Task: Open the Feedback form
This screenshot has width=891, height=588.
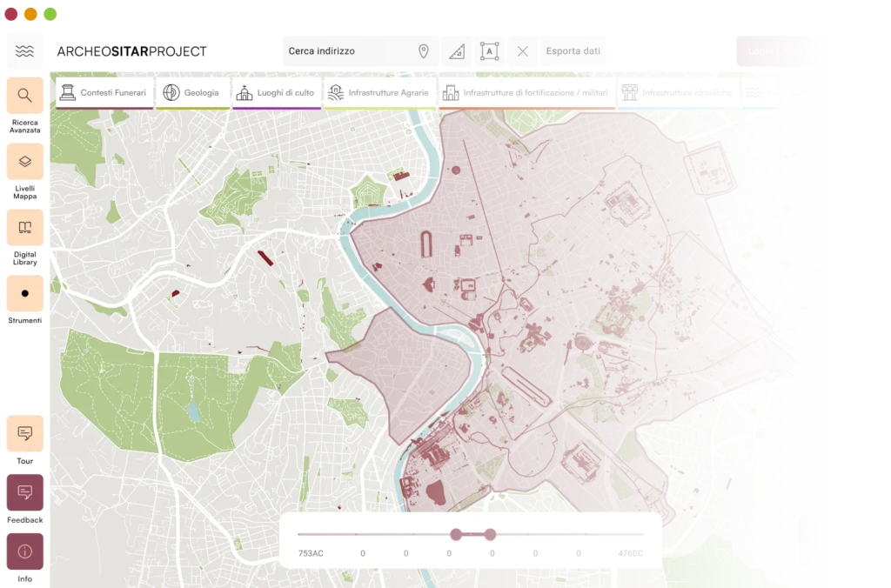Action: pos(24,493)
